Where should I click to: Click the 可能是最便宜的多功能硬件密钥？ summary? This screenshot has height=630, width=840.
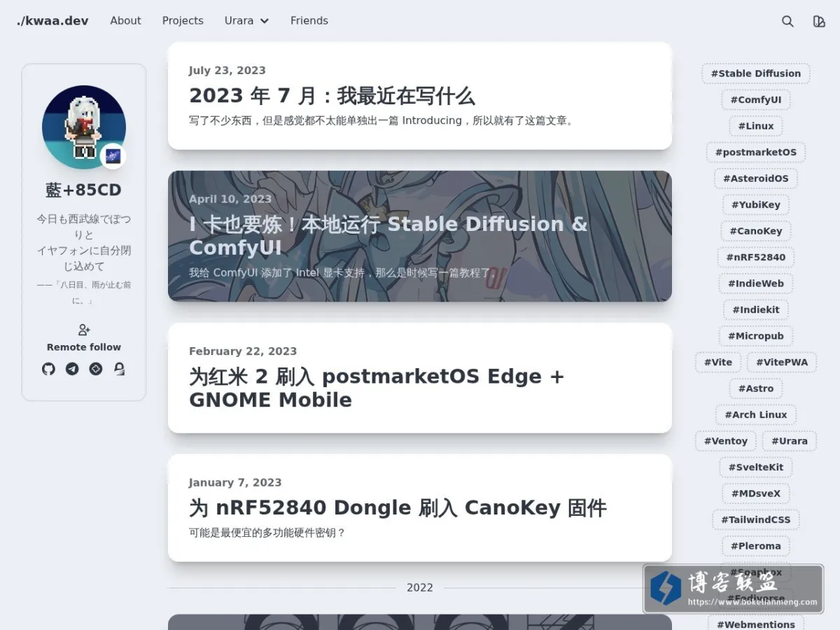267,533
